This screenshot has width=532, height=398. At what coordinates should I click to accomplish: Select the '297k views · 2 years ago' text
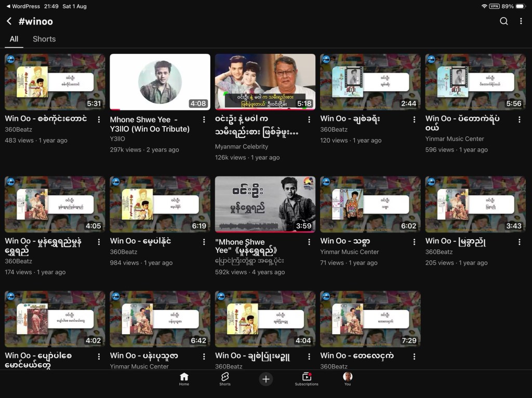point(144,149)
